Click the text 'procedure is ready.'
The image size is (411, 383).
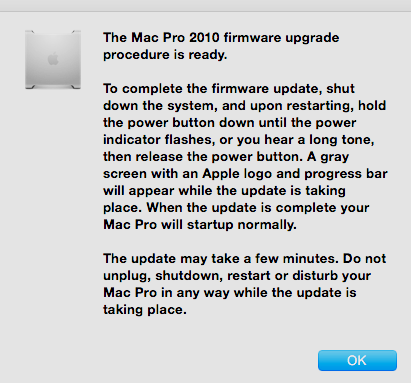[x=165, y=55]
